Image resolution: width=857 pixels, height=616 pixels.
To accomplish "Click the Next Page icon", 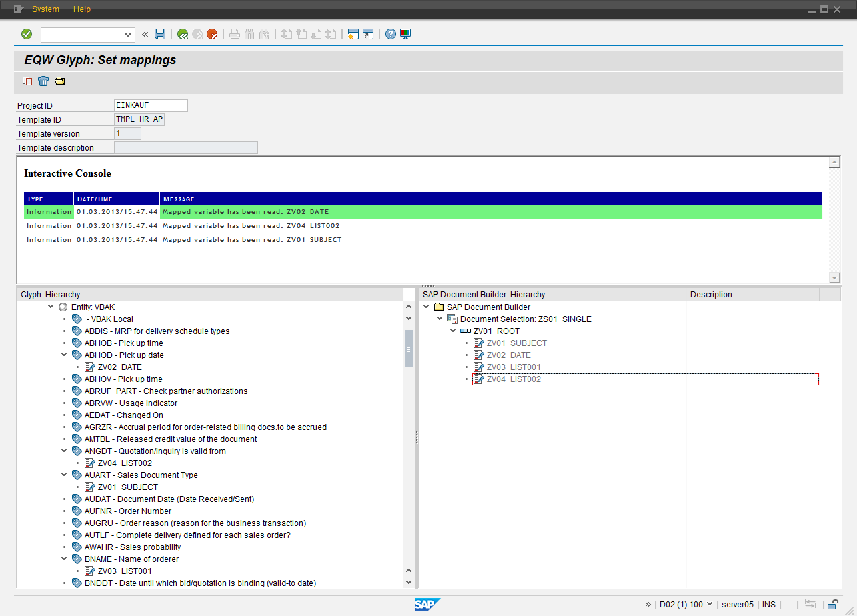I will (x=316, y=34).
